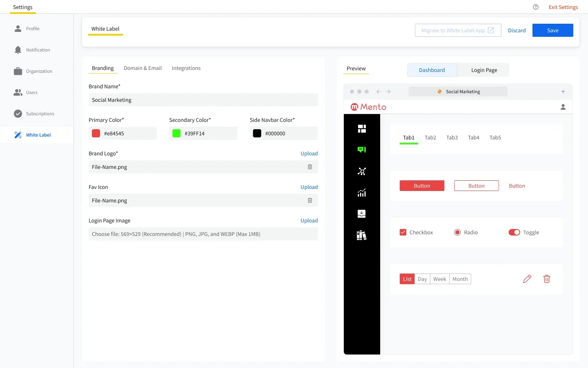Switch preview to Login Page view
Screen dimensions: 588x368
click(484, 70)
